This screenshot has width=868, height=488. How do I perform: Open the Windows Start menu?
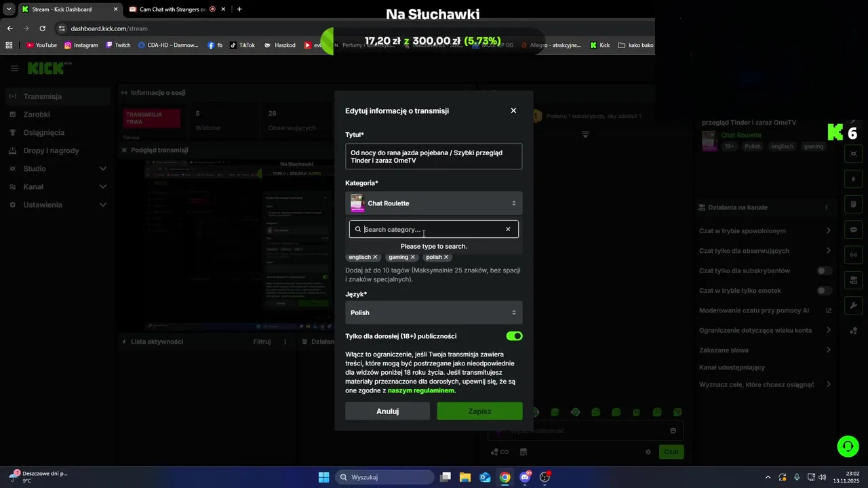[323, 477]
